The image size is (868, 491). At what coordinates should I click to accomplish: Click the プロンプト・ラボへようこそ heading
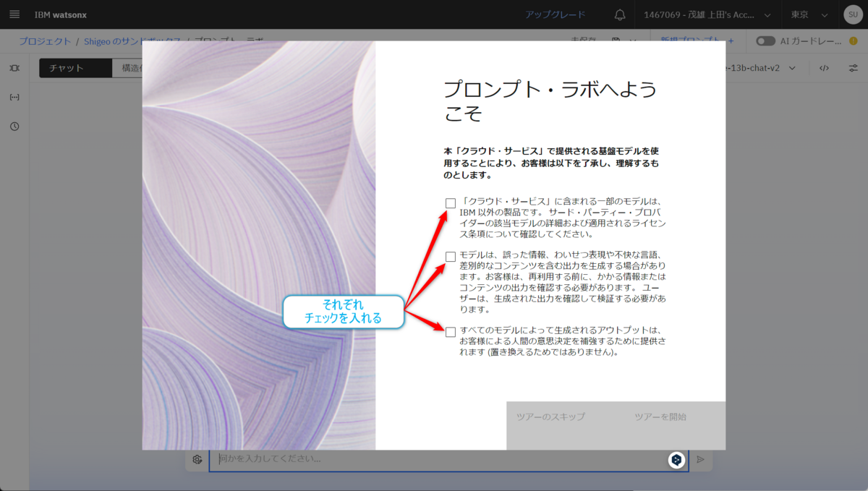coord(550,101)
